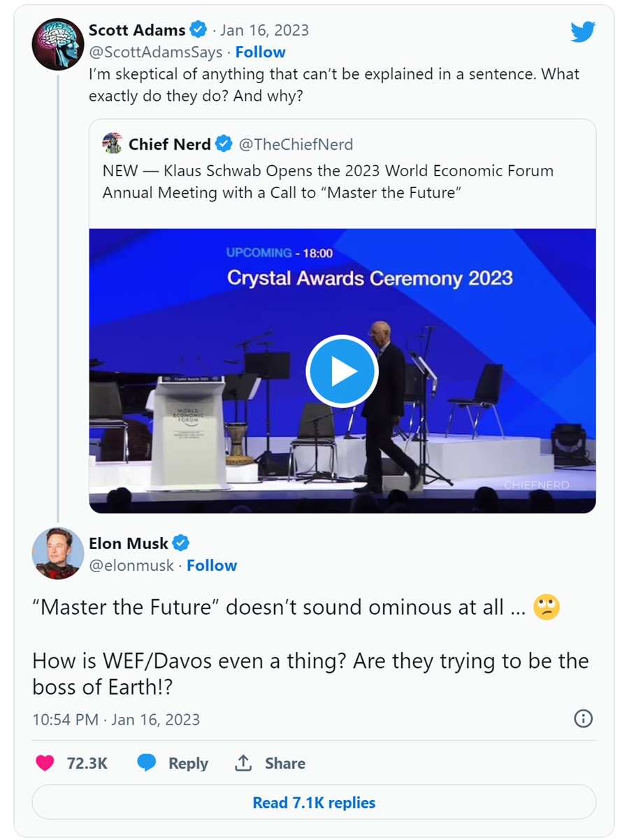Viewport: 629px width, 840px height.
Task: Open the quoted Chief Nerd tweet text
Action: pos(328,182)
